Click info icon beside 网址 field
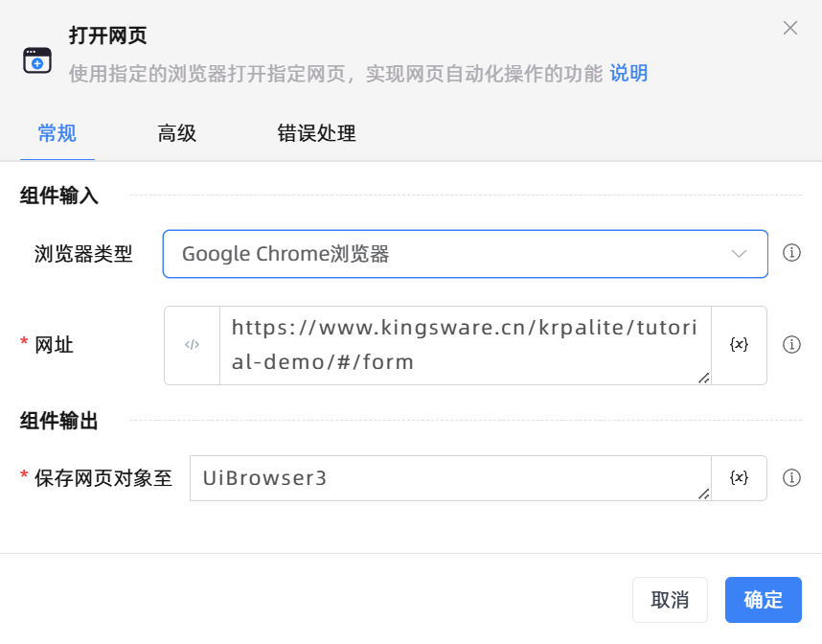This screenshot has width=822, height=644. coord(791,344)
